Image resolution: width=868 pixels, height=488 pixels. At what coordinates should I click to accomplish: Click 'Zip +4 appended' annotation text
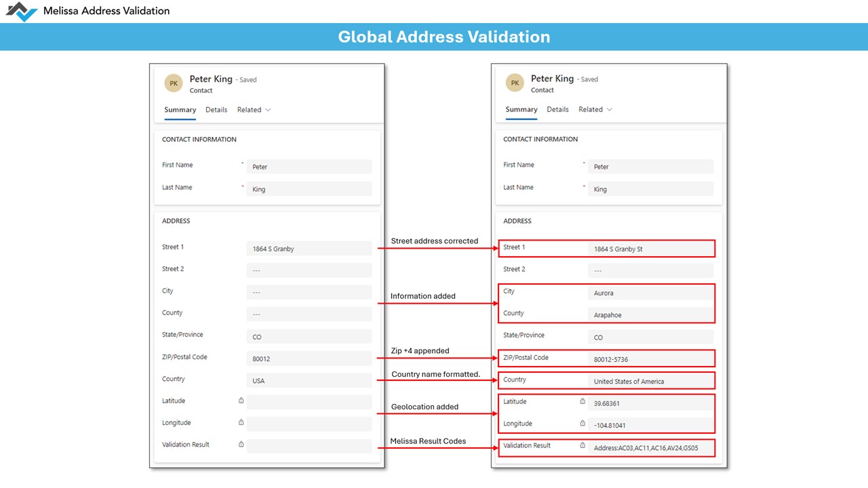tap(420, 351)
